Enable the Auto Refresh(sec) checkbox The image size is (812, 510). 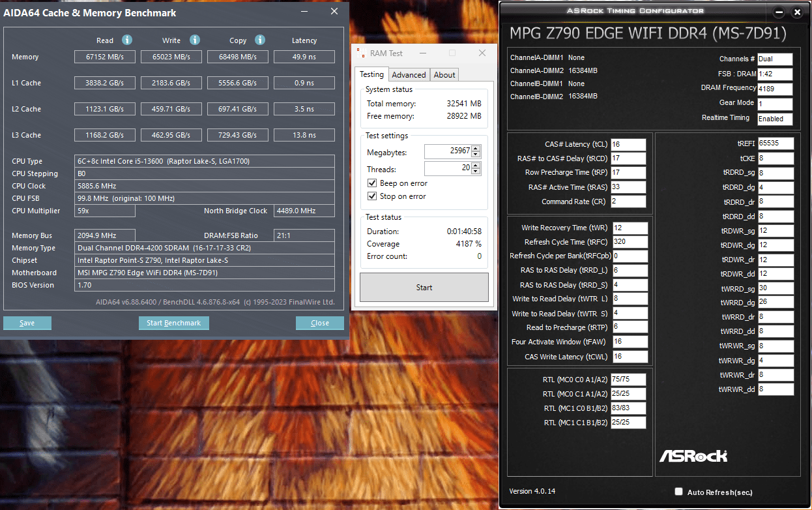pyautogui.click(x=678, y=492)
